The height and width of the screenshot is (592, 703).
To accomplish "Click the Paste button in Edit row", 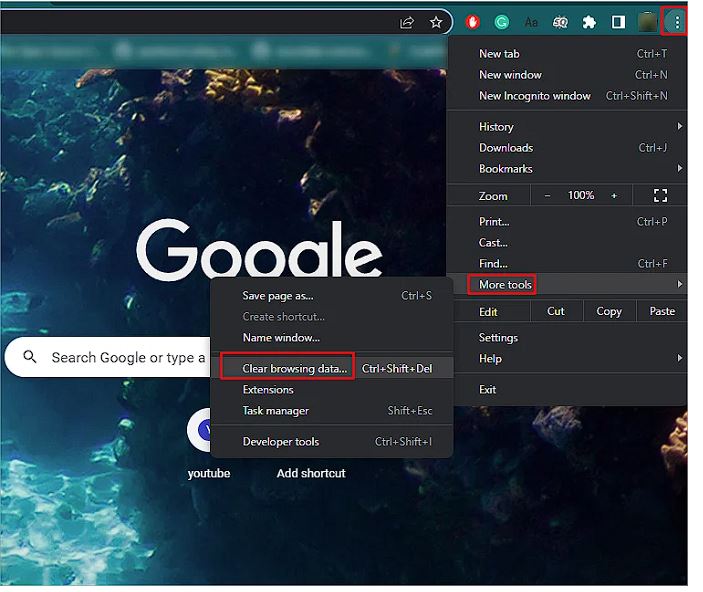I will 662,312.
